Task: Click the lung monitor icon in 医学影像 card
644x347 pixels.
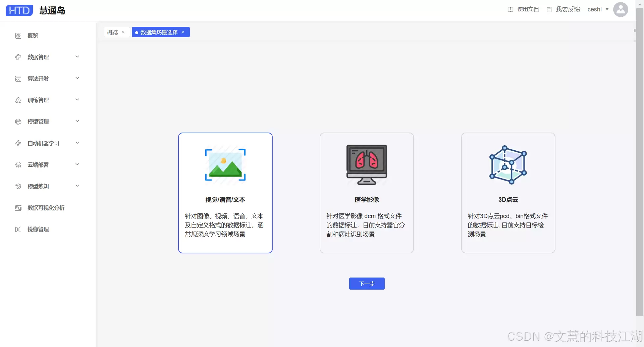Action: (x=367, y=165)
